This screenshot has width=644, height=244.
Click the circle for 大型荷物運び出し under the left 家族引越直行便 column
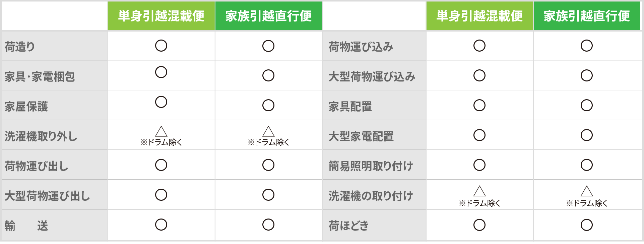pos(268,195)
